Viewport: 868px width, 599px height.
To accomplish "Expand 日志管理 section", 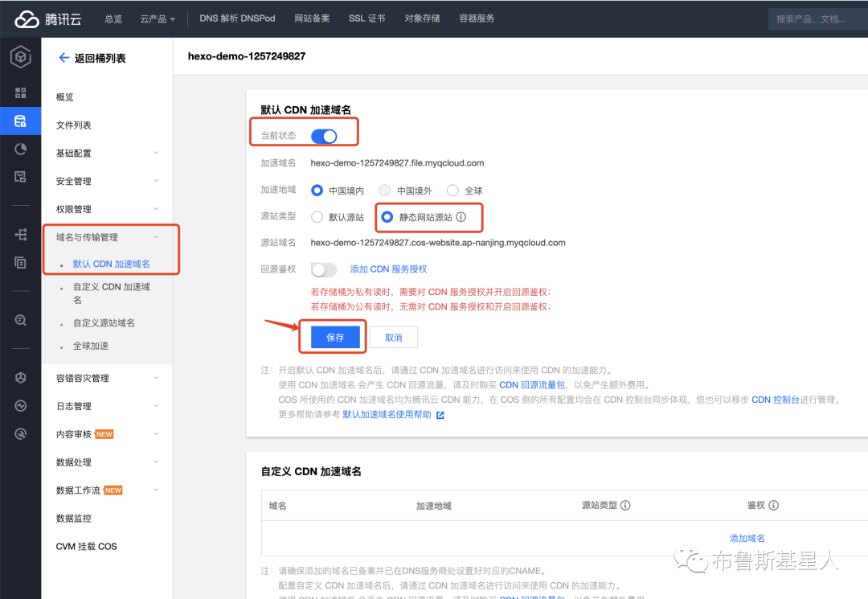I will point(107,406).
